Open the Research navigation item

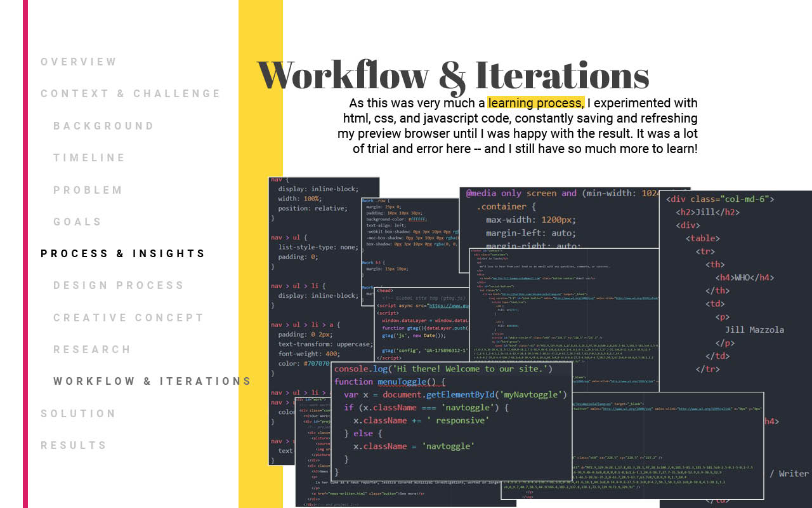tap(92, 349)
